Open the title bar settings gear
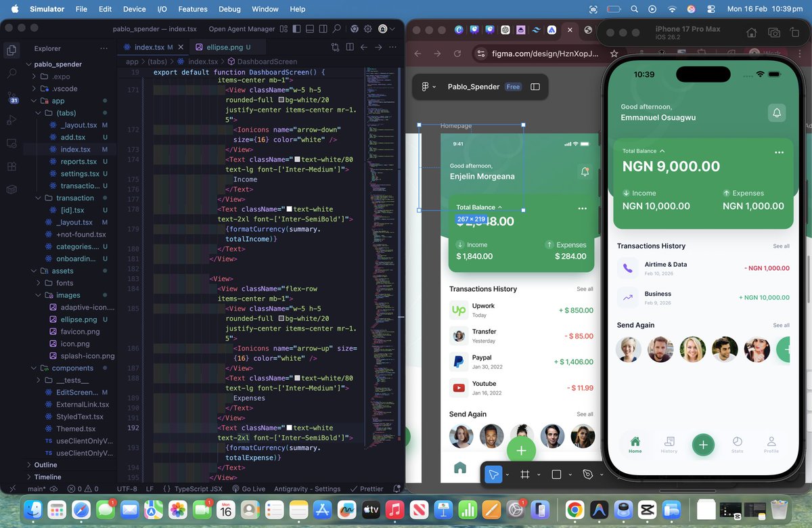The height and width of the screenshot is (528, 812). (x=368, y=29)
